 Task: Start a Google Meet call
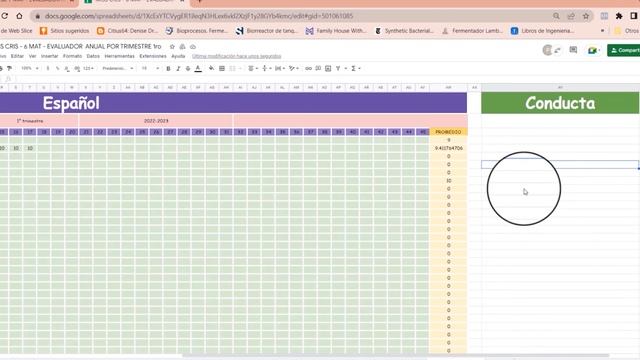[x=593, y=50]
